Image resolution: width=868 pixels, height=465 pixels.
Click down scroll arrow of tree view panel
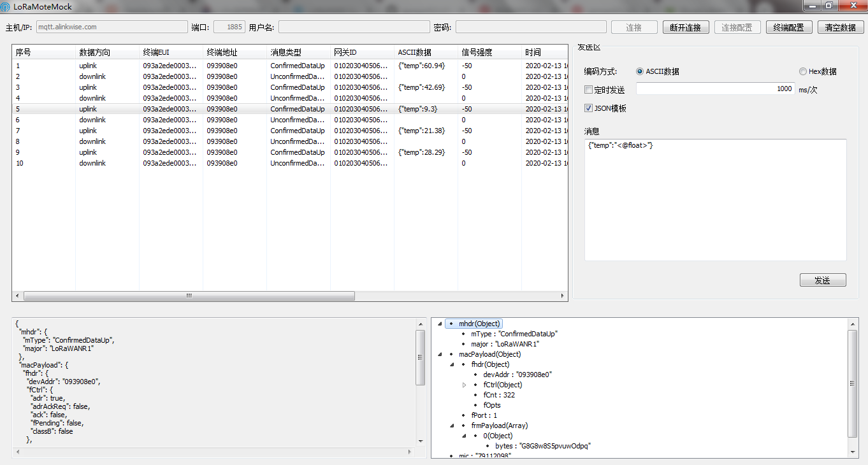coord(853,451)
